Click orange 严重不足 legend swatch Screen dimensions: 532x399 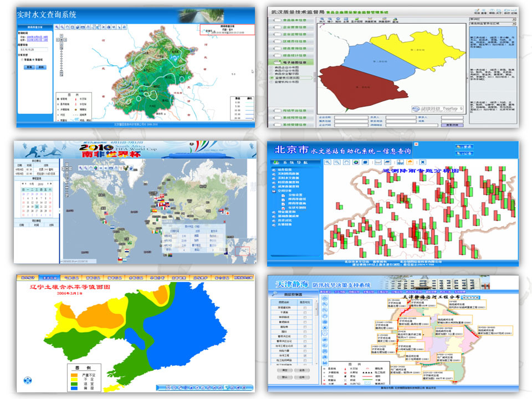pyautogui.click(x=74, y=375)
